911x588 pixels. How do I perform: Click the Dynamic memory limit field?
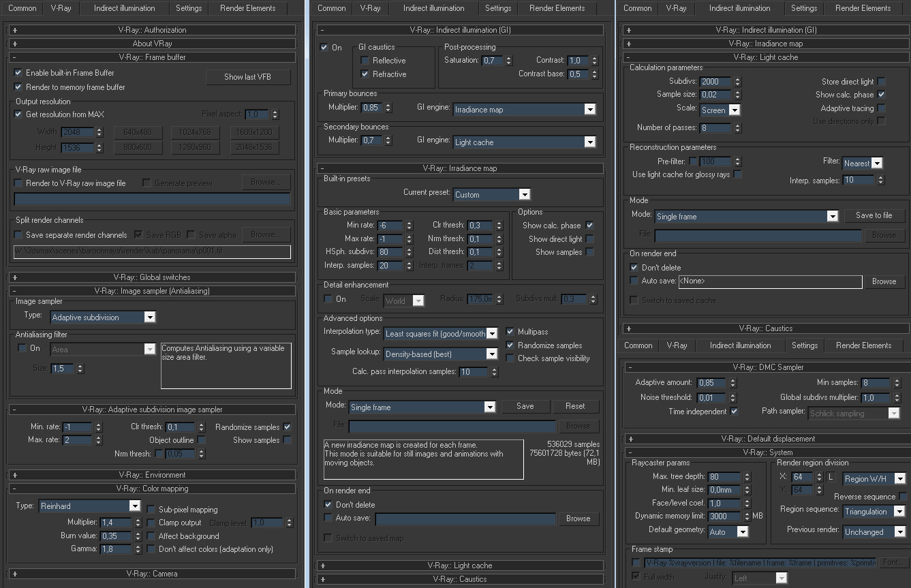[x=724, y=516]
